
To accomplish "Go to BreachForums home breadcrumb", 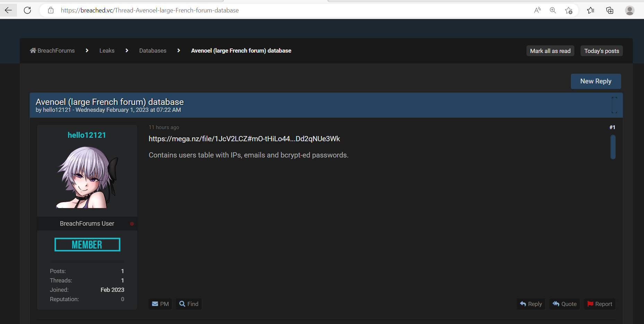I will tap(52, 51).
